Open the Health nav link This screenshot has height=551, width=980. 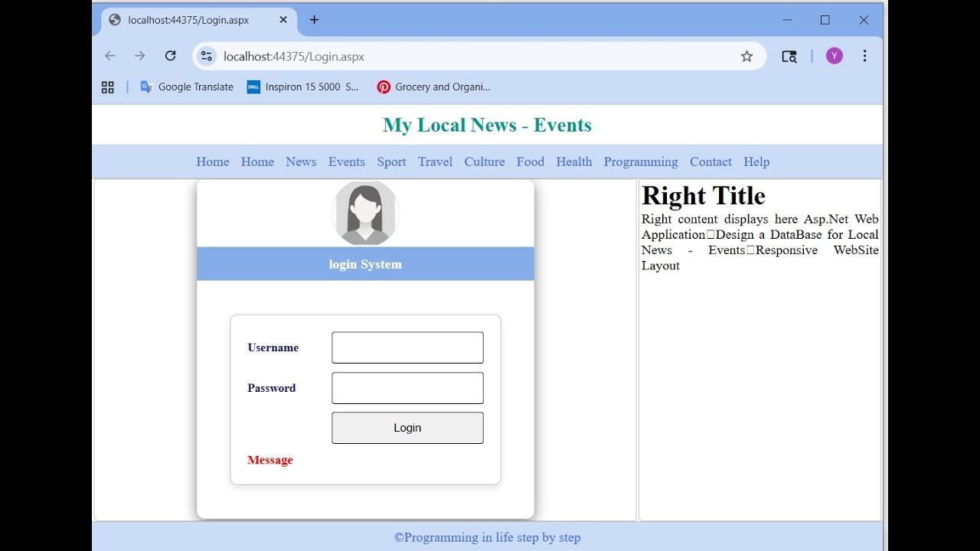[x=574, y=161]
